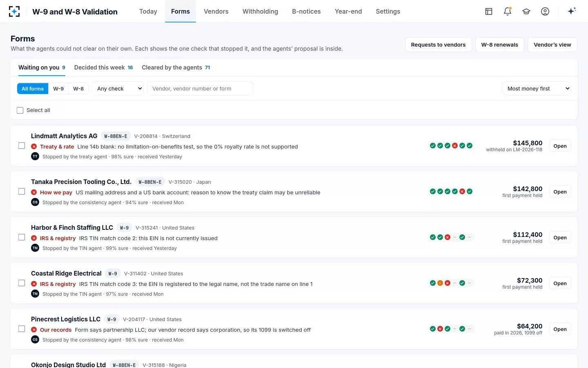Click the red error icon beside Our records
Image resolution: width=588 pixels, height=368 pixels.
point(34,330)
